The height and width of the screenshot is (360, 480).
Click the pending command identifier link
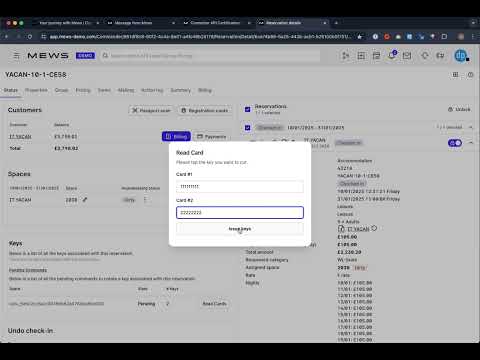[56, 304]
